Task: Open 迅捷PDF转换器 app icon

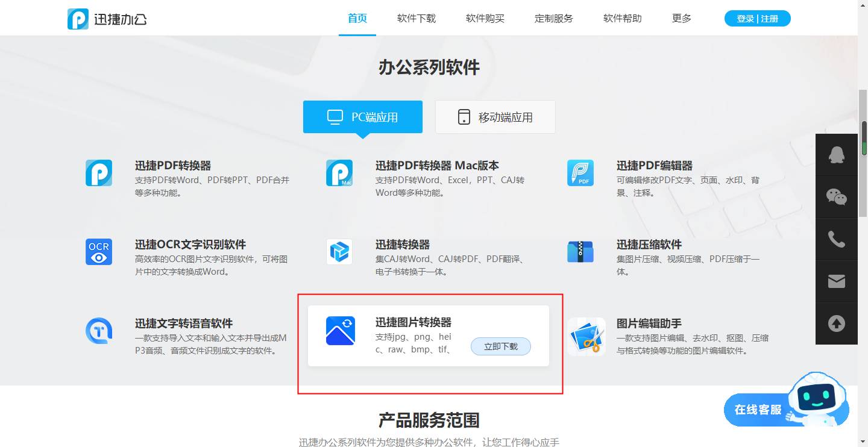Action: coord(99,173)
